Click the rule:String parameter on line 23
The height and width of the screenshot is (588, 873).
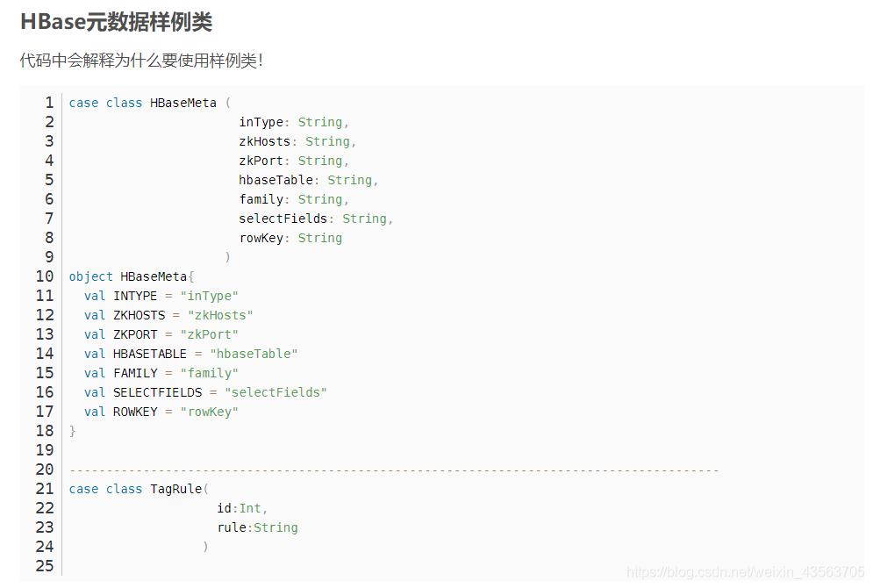[x=257, y=527]
